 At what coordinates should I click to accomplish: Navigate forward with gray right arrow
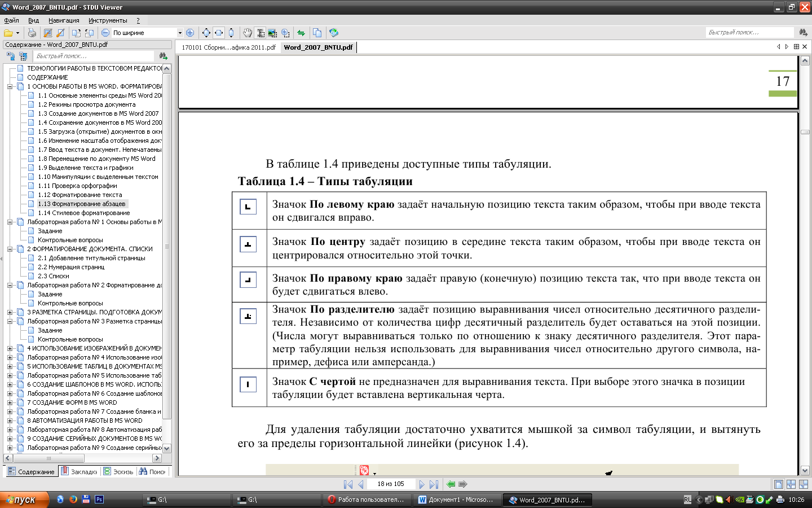point(463,484)
